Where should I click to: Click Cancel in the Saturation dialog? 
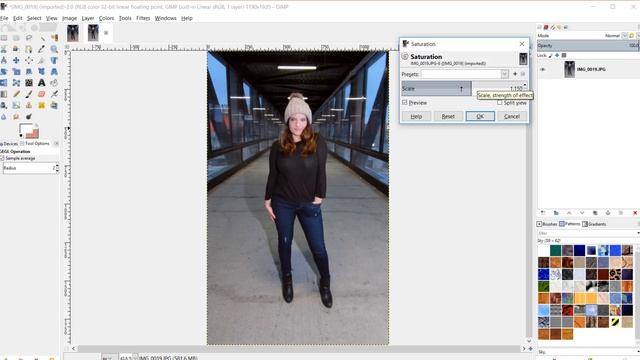(x=511, y=116)
